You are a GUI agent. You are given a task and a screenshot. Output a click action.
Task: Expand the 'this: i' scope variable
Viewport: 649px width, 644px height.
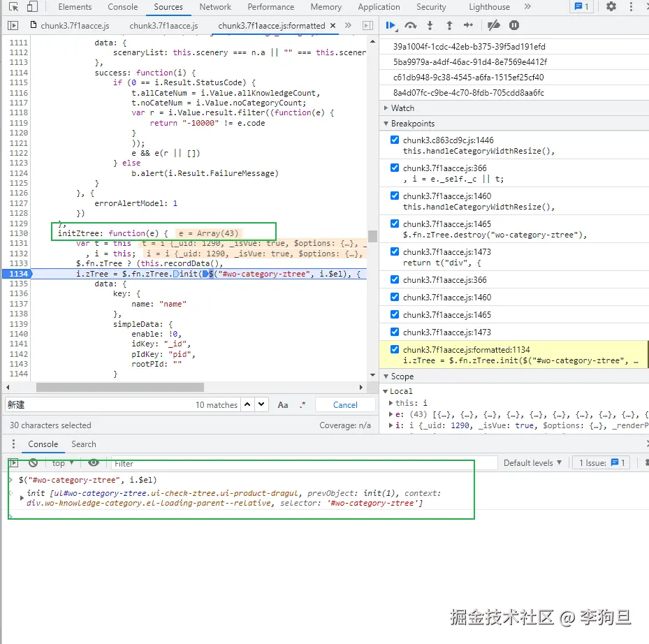pyautogui.click(x=391, y=403)
